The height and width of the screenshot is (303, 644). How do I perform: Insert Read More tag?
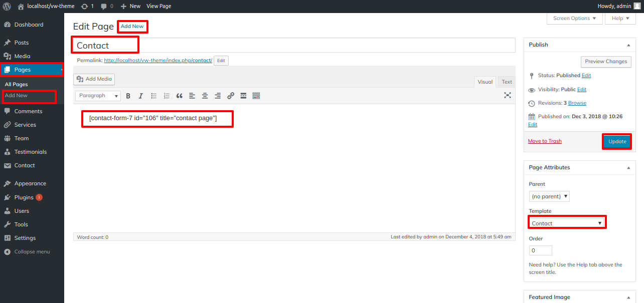243,96
